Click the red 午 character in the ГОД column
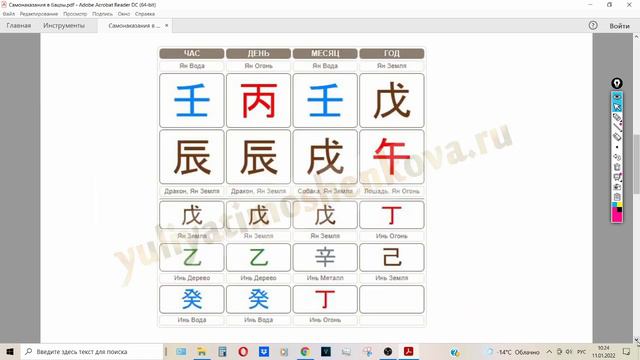The width and height of the screenshot is (640, 360). [x=392, y=157]
